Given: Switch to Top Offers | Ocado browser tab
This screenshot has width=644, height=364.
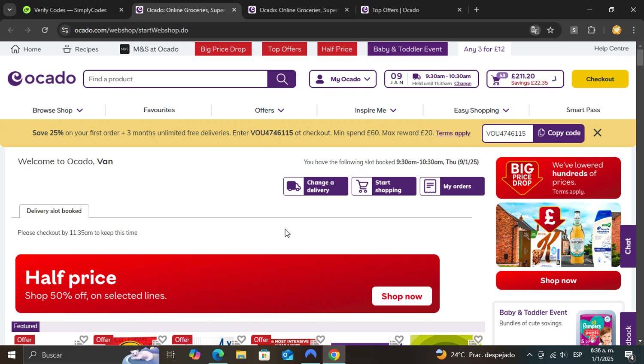Looking at the screenshot, I should click(411, 10).
